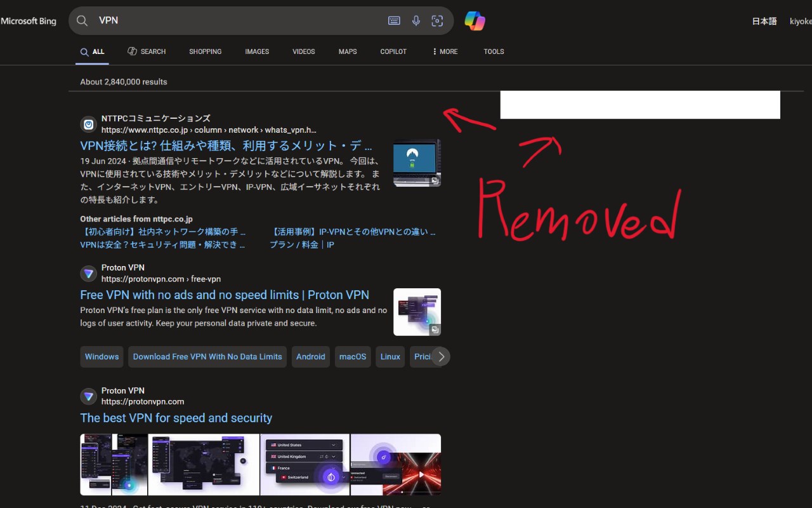Image resolution: width=812 pixels, height=508 pixels.
Task: Open the SHOPPING tab
Action: click(x=206, y=51)
